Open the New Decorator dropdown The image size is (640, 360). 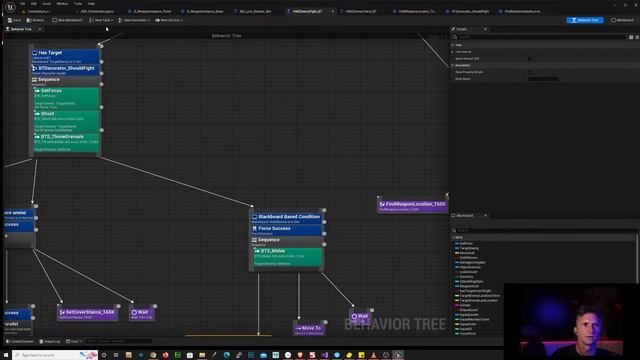pos(134,20)
